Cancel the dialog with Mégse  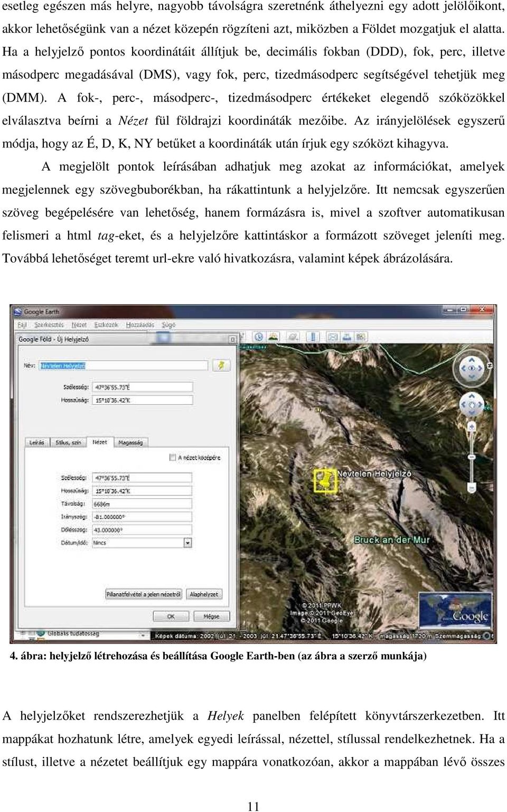click(x=211, y=617)
